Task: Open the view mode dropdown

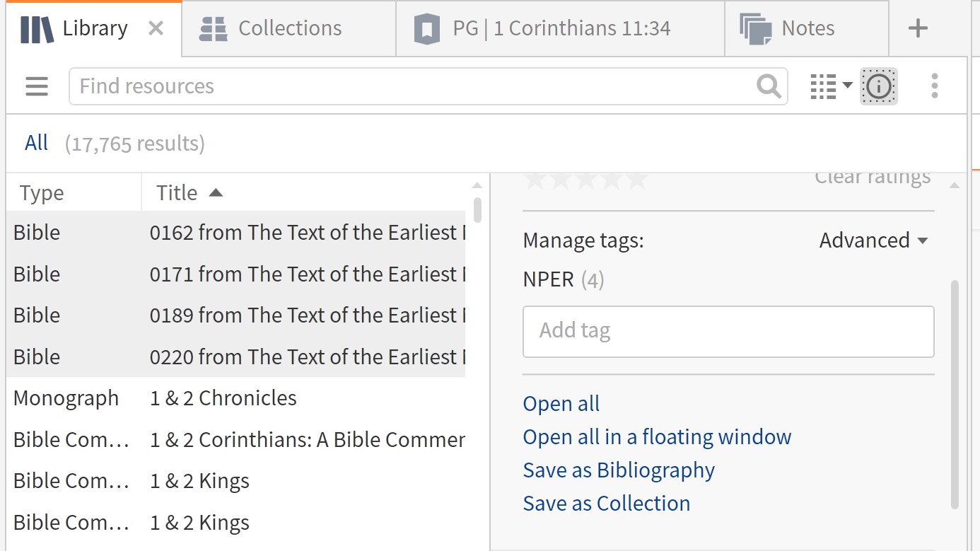Action: (831, 86)
